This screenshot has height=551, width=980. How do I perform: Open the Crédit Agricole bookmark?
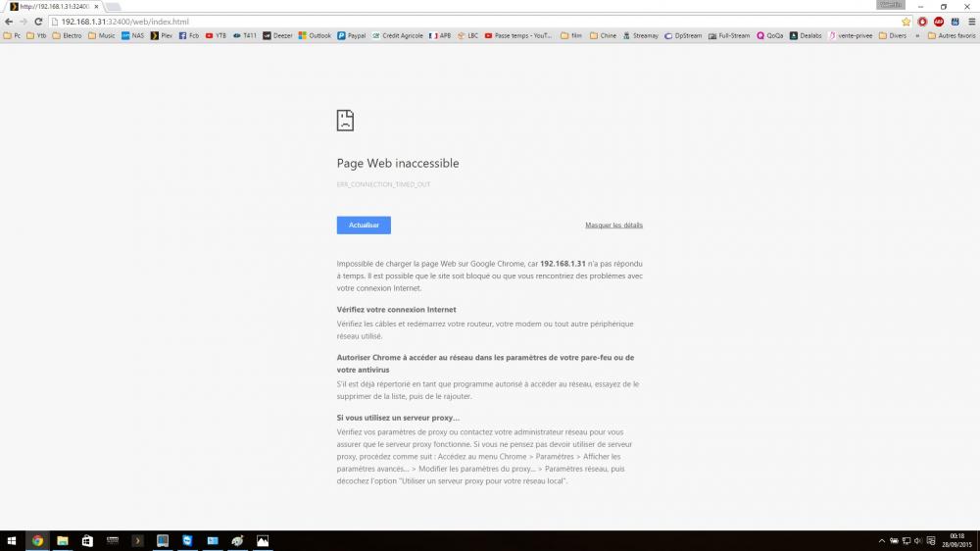[x=398, y=35]
